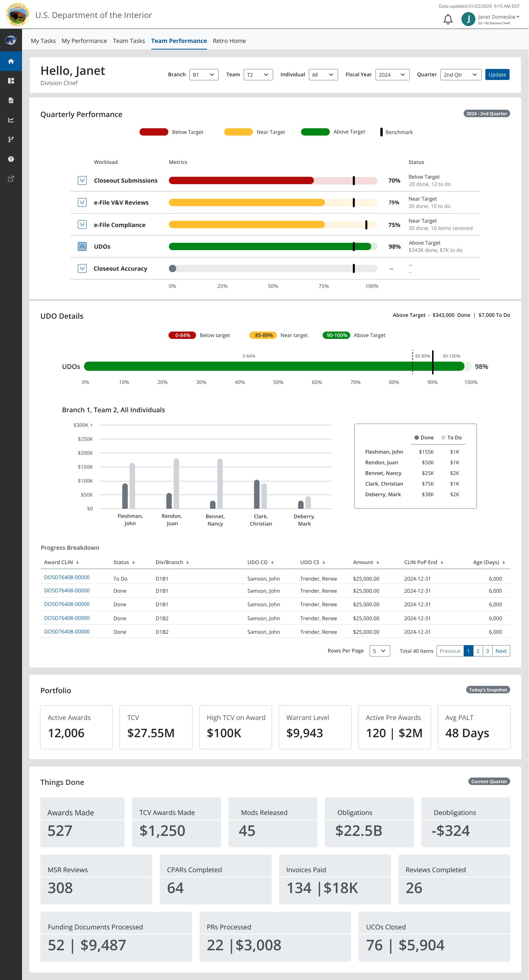Switch to the My Tasks tab
Image resolution: width=529 pixels, height=980 pixels.
pos(43,41)
